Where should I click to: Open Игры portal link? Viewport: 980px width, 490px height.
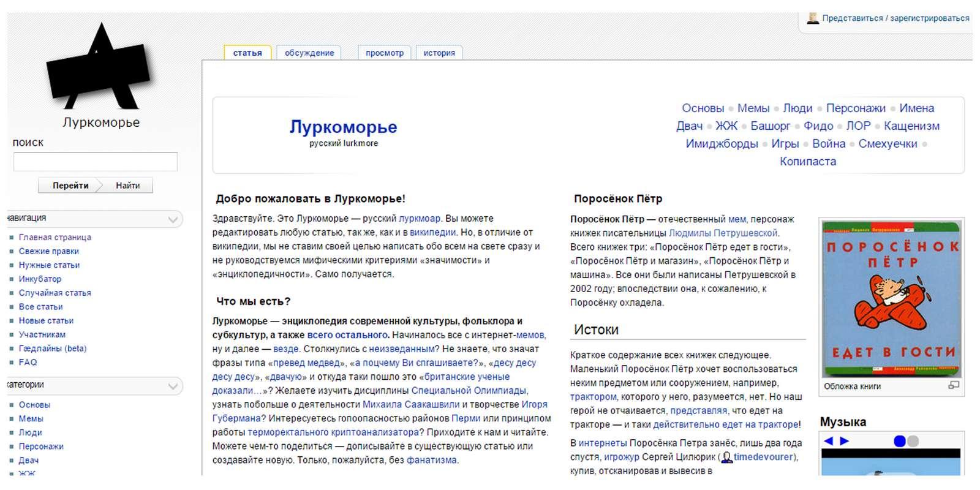[785, 144]
